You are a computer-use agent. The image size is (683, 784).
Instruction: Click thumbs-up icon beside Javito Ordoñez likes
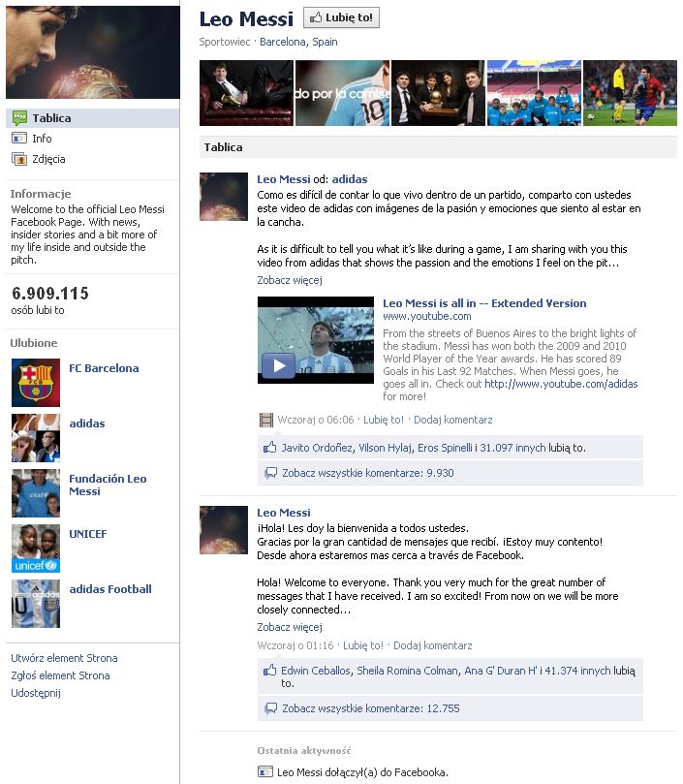pyautogui.click(x=270, y=448)
